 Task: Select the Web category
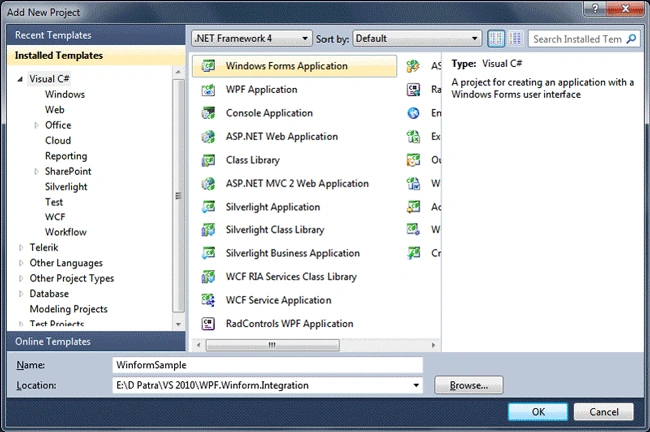pyautogui.click(x=55, y=110)
